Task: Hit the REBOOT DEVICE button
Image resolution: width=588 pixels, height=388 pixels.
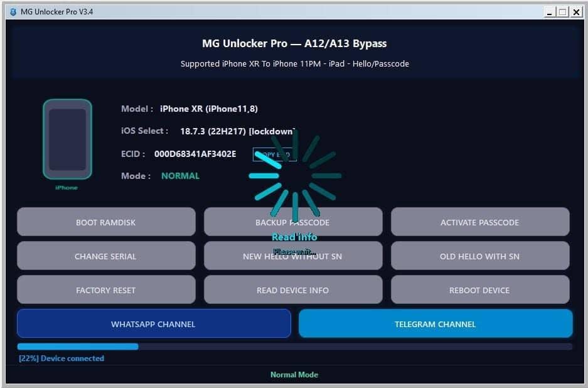Action: point(480,289)
